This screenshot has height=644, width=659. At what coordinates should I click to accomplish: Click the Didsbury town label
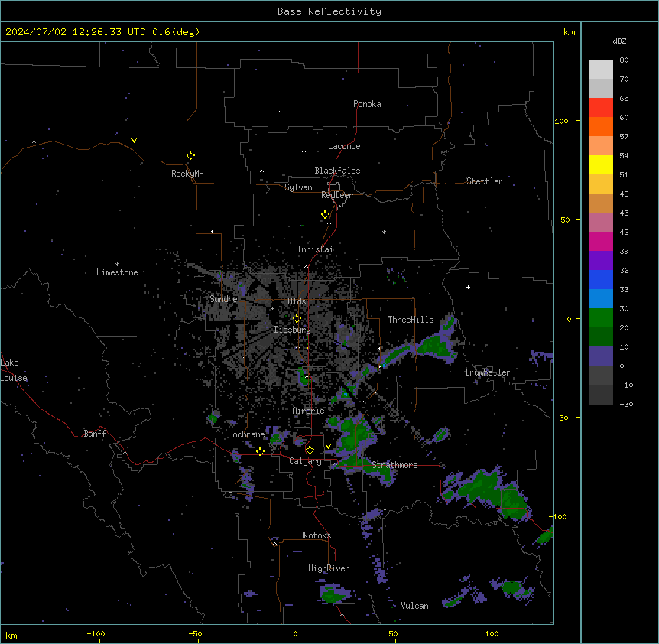click(x=293, y=330)
